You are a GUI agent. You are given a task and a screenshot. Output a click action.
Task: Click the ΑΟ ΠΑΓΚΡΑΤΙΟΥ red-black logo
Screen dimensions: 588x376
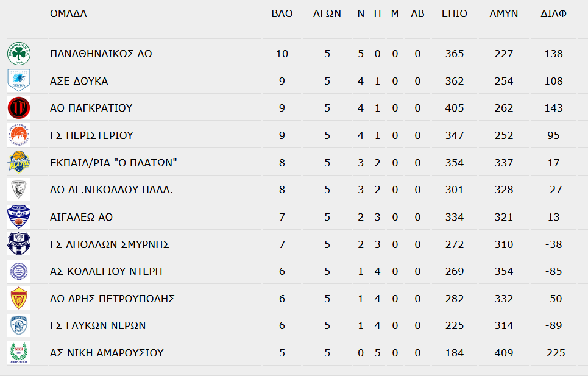coord(19,108)
